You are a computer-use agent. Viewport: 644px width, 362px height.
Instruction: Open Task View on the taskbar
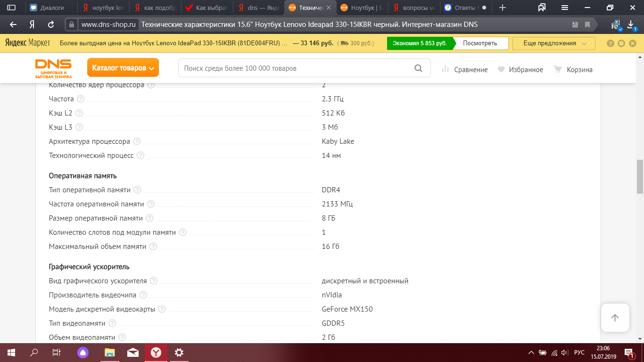pyautogui.click(x=56, y=353)
